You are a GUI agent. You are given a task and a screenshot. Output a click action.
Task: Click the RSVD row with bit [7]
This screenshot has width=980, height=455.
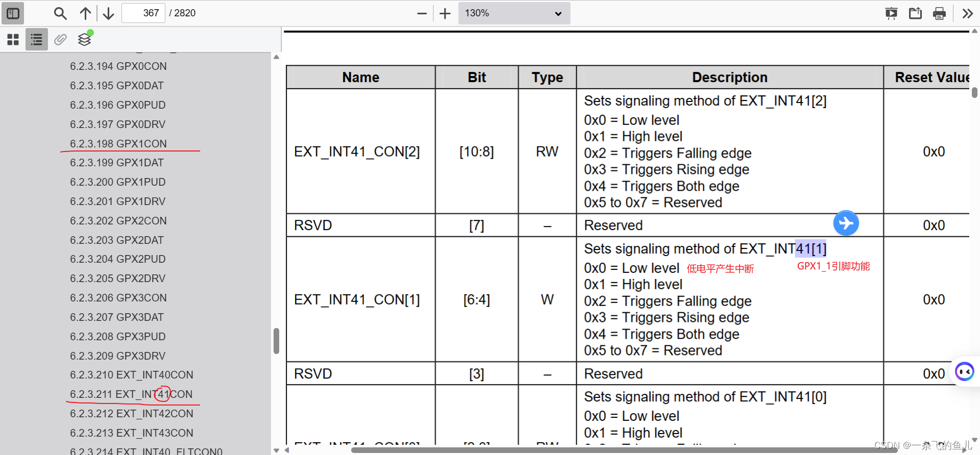(x=628, y=225)
